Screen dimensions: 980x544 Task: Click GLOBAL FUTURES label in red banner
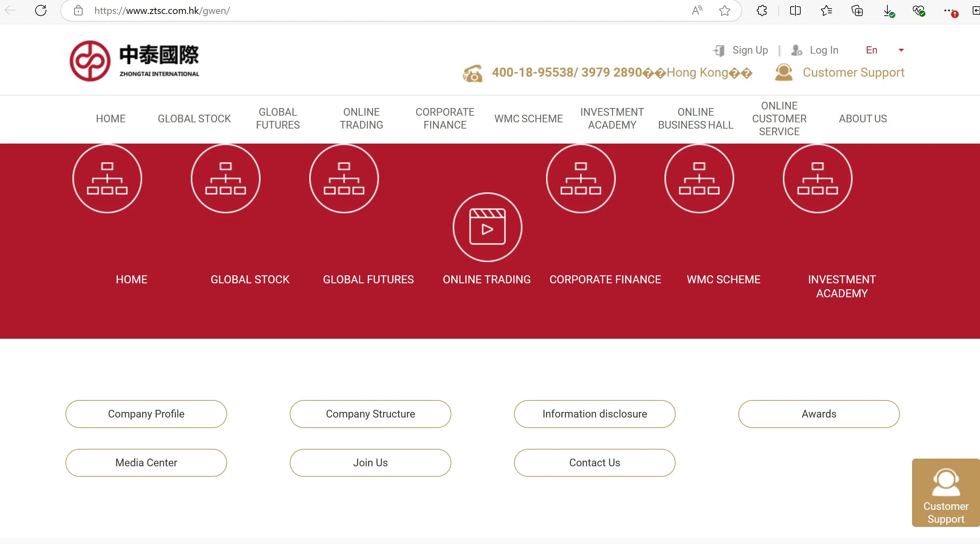click(368, 279)
